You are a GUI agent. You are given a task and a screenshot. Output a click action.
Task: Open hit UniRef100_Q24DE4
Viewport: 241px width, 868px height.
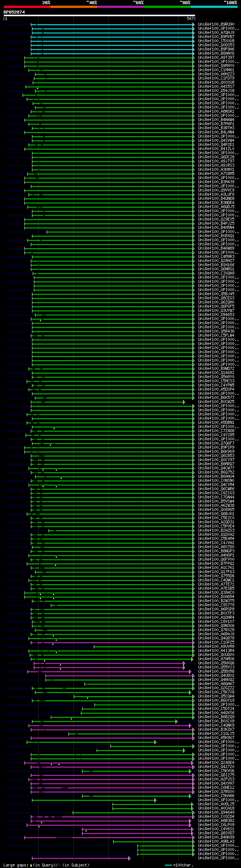(x=216, y=763)
